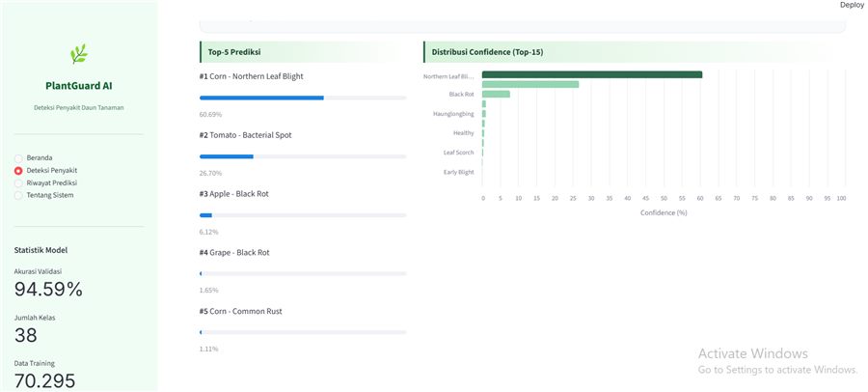This screenshot has width=868, height=392.
Task: Click the '#4 Grape - Black Rot' label
Action: [234, 252]
